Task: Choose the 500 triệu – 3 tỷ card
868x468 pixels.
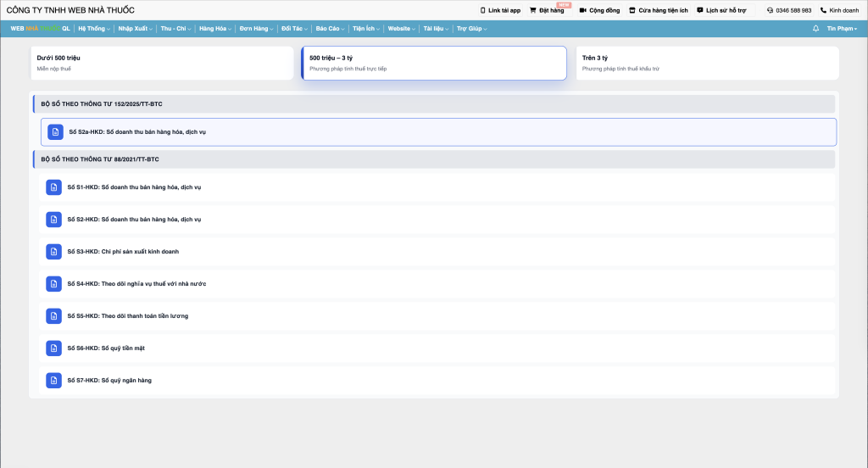Action: coord(434,63)
